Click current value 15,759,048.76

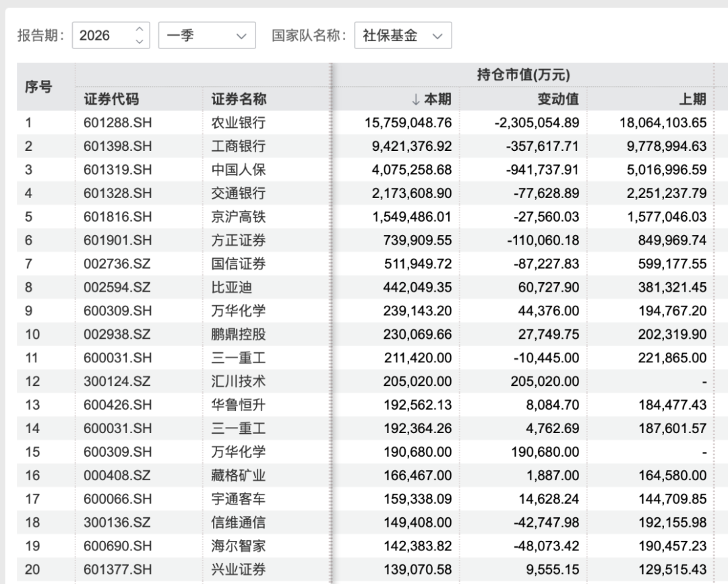point(408,123)
